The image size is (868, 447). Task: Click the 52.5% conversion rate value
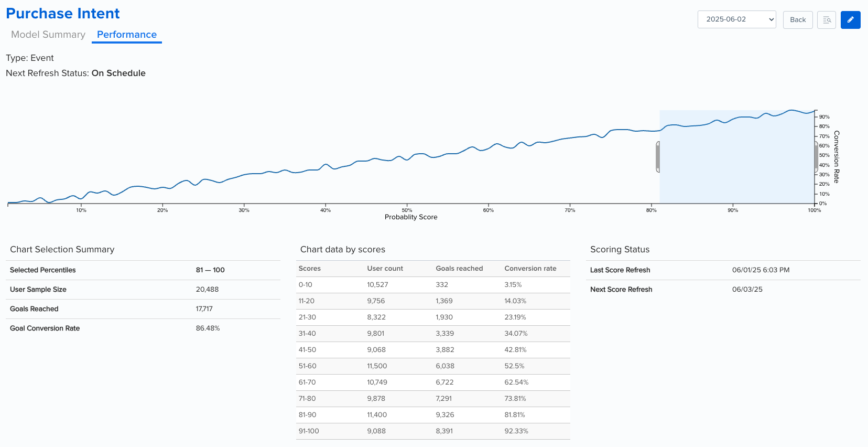coord(514,366)
